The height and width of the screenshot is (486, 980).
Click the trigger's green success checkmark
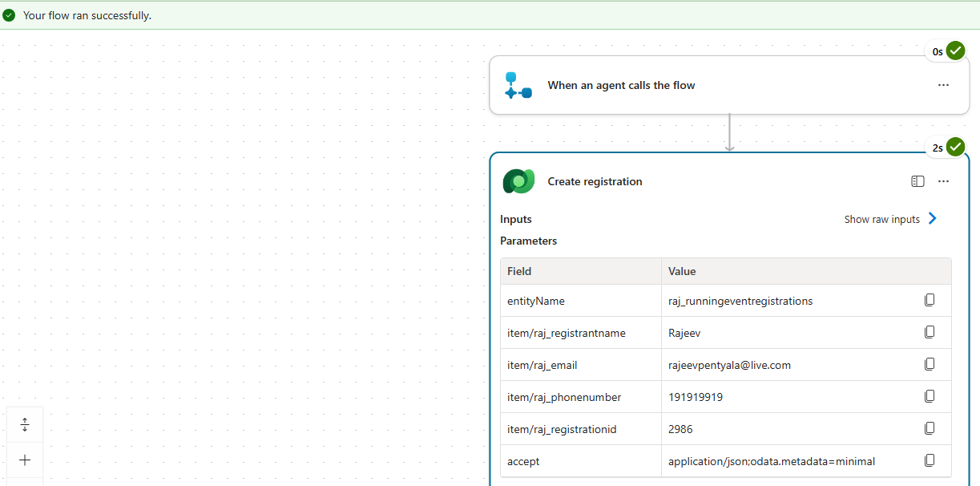pyautogui.click(x=955, y=51)
